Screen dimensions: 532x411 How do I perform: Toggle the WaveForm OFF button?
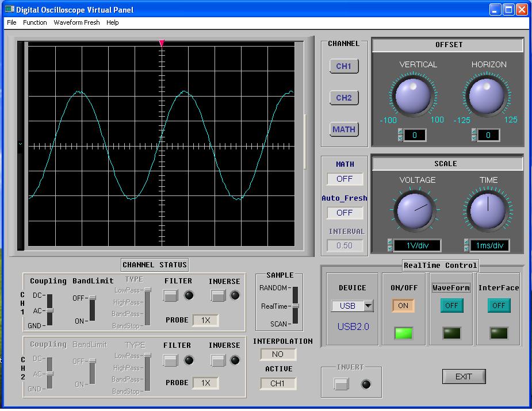[451, 306]
